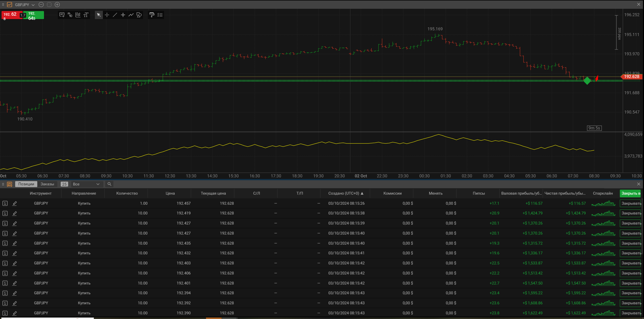Screen dimensions: 644x319
Task: Click the red sell price 192.628 button
Action: point(11,15)
